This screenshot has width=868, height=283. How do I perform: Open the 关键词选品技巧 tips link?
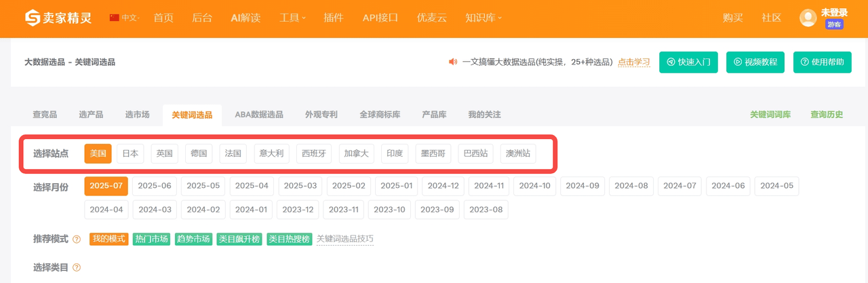(344, 239)
